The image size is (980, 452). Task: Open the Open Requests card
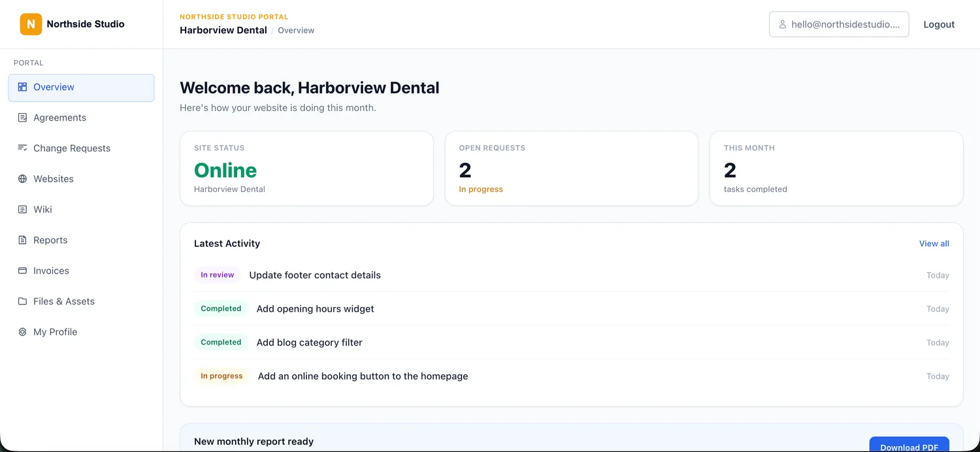tap(572, 169)
